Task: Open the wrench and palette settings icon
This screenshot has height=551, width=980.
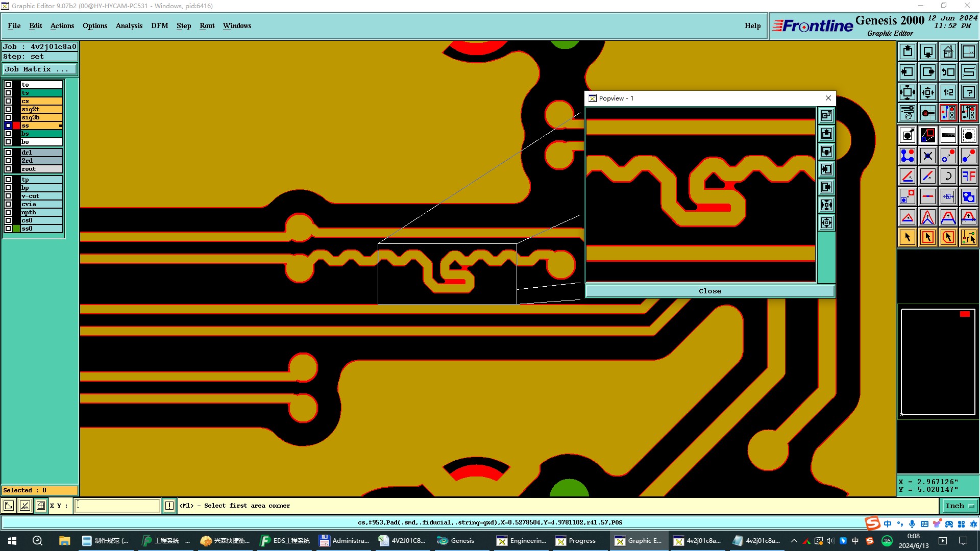Action: 908,113
